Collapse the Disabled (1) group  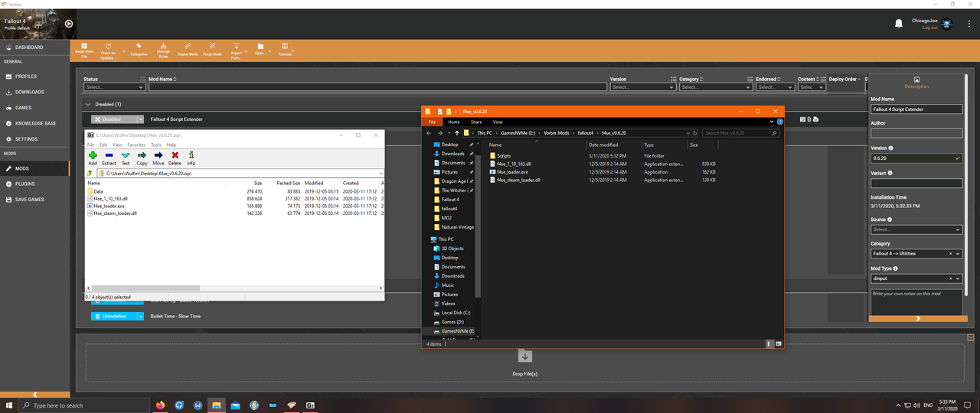coord(88,104)
